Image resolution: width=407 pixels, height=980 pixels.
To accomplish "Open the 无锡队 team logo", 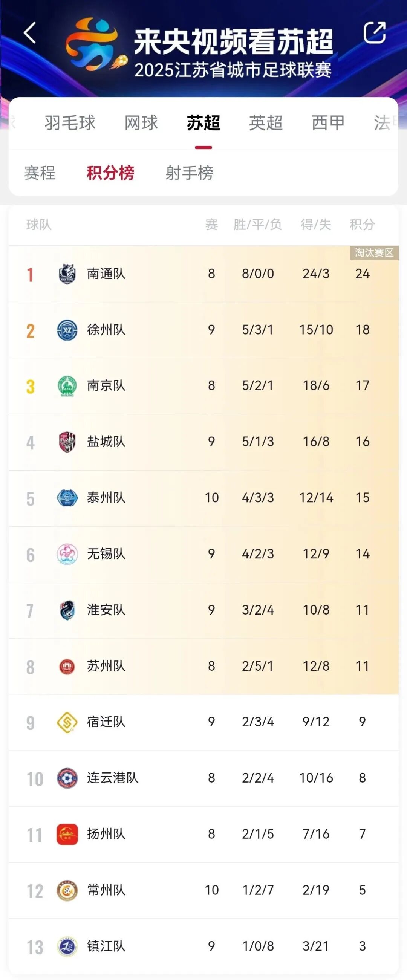I will point(67,554).
